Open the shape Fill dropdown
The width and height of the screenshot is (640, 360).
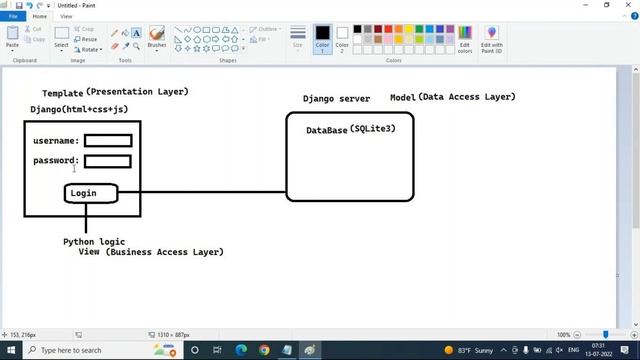pos(260,39)
